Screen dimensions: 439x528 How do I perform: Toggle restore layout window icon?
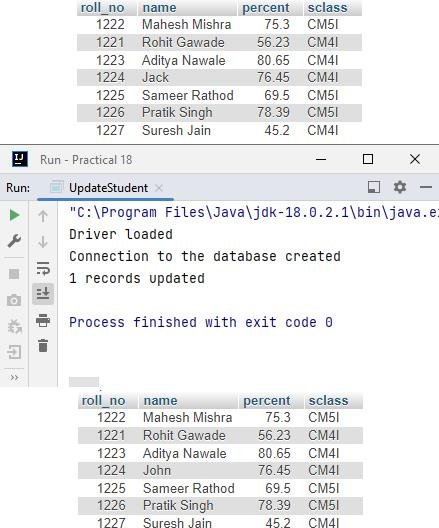tap(374, 187)
